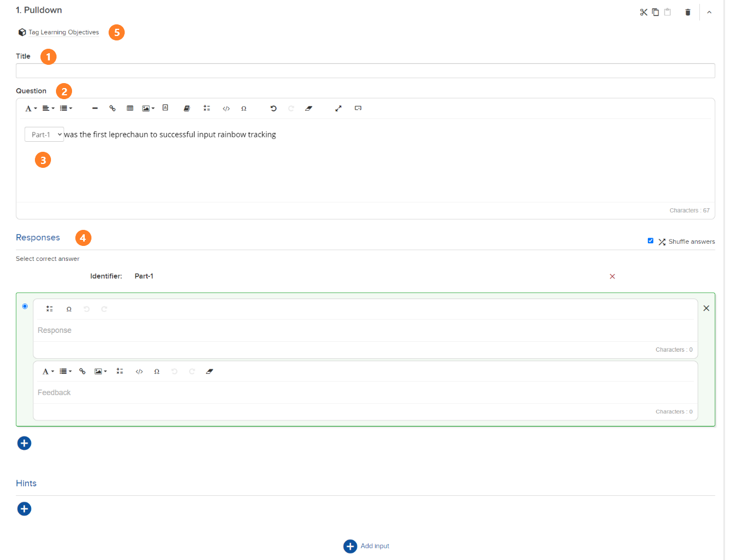Image resolution: width=752 pixels, height=560 pixels.
Task: Add a new response with plus button
Action: coord(24,443)
